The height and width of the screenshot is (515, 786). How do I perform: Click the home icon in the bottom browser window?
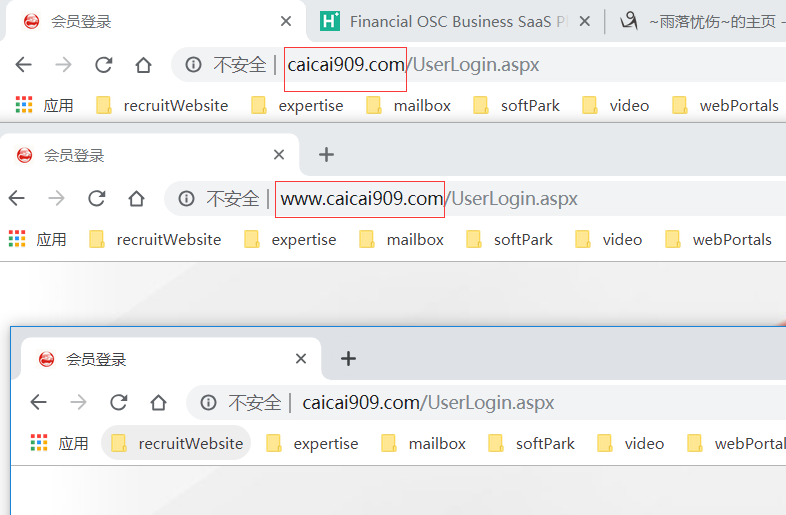coord(158,403)
